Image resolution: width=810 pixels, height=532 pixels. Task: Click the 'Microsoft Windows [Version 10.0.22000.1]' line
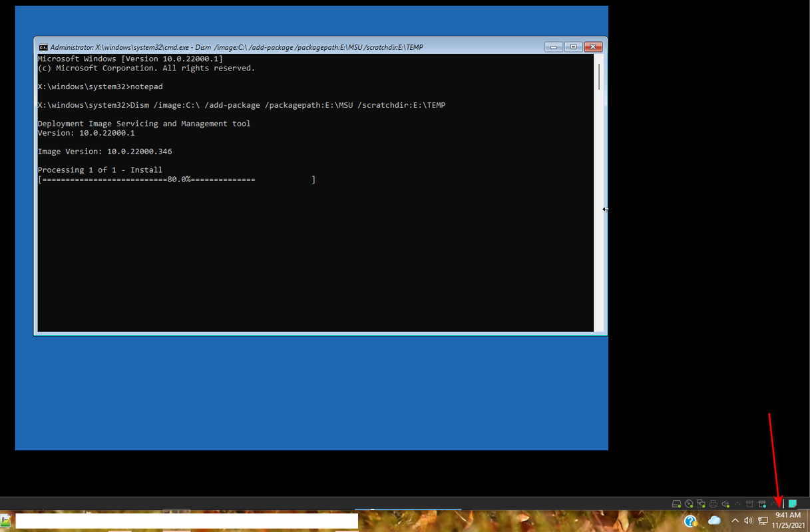click(x=130, y=59)
